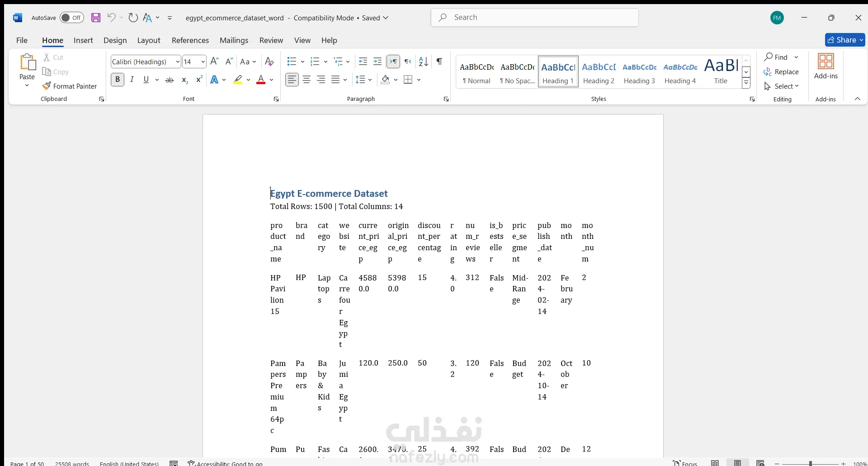Toggle italic formatting
868x466 pixels.
pyautogui.click(x=132, y=80)
